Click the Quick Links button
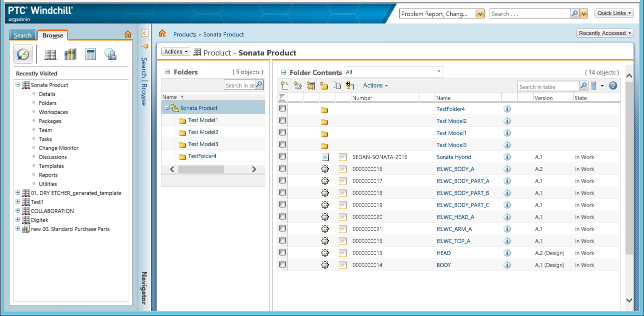Image resolution: width=644 pixels, height=316 pixels. coord(615,13)
